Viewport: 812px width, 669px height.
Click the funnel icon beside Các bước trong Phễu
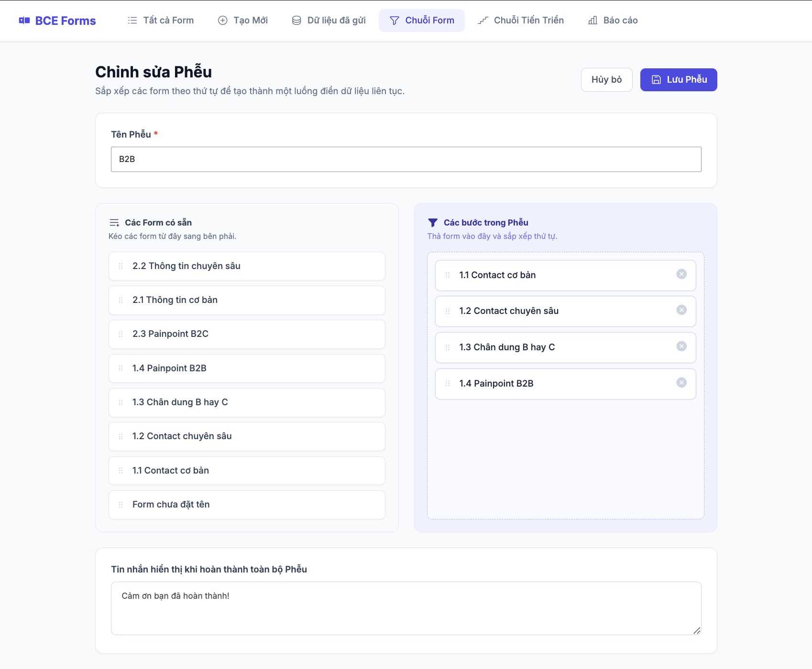tap(433, 223)
